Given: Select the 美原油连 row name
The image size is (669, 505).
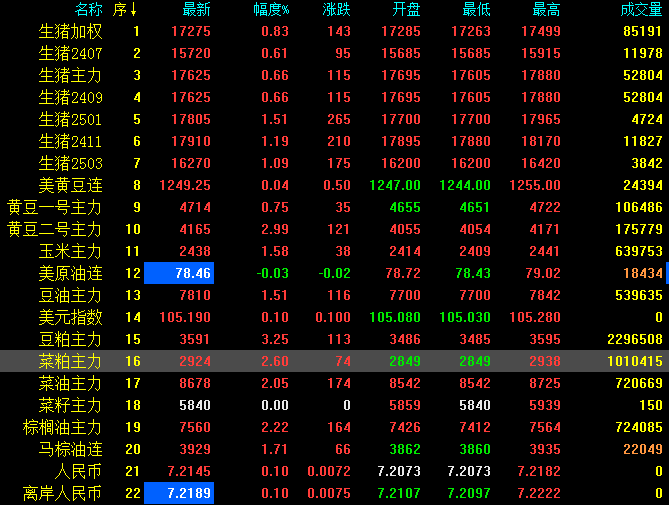Looking at the screenshot, I should (x=70, y=273).
